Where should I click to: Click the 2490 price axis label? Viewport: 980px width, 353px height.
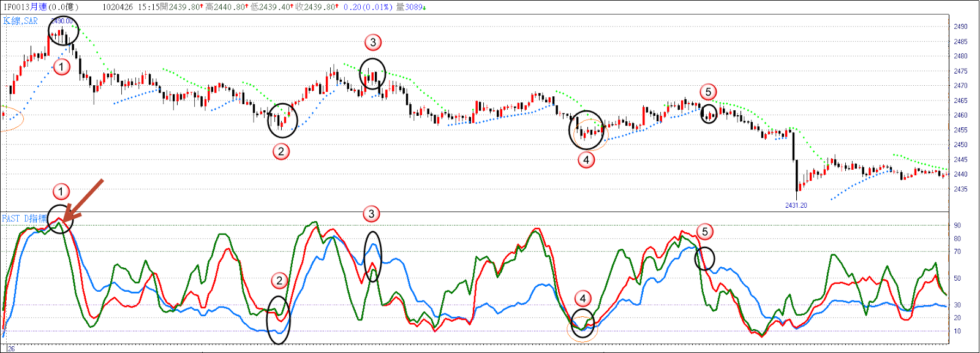[x=960, y=26]
